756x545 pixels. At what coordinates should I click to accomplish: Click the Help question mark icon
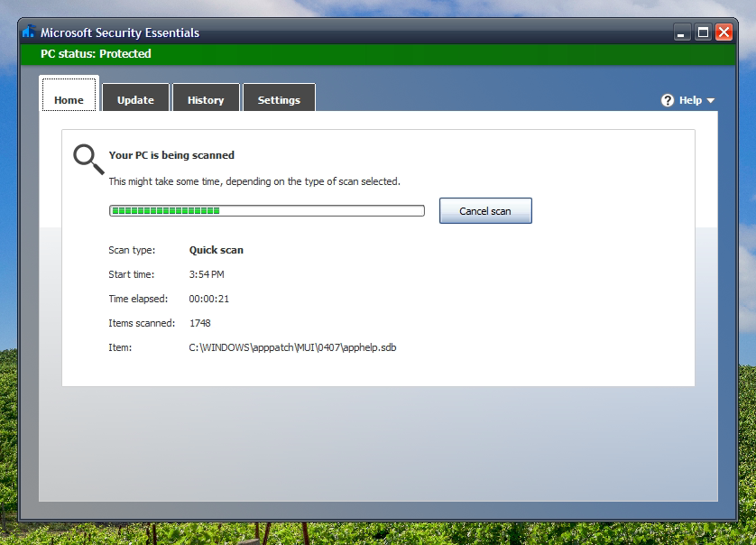(x=668, y=100)
